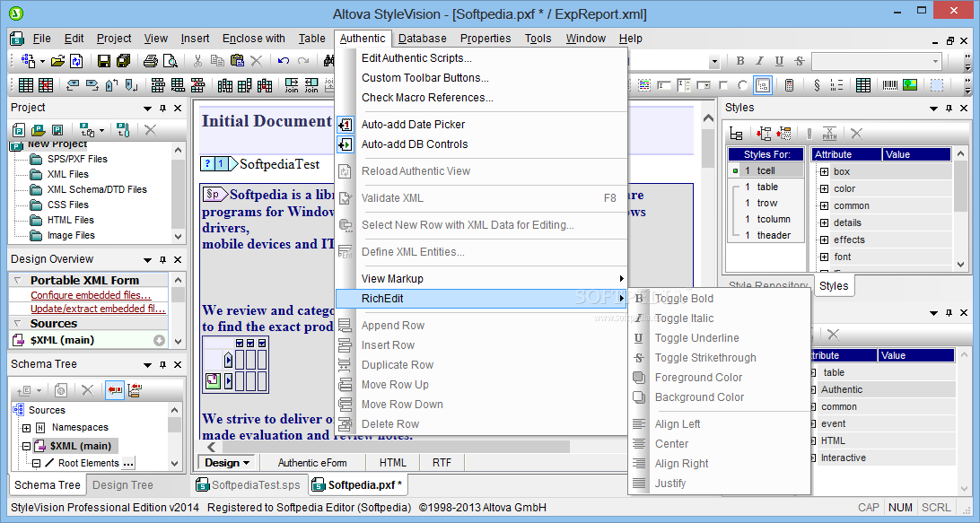Click the Insert Barcode toolbar icon

(890, 85)
